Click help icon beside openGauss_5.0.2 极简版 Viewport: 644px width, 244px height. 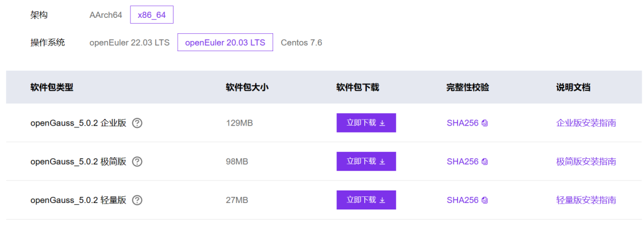tap(137, 162)
